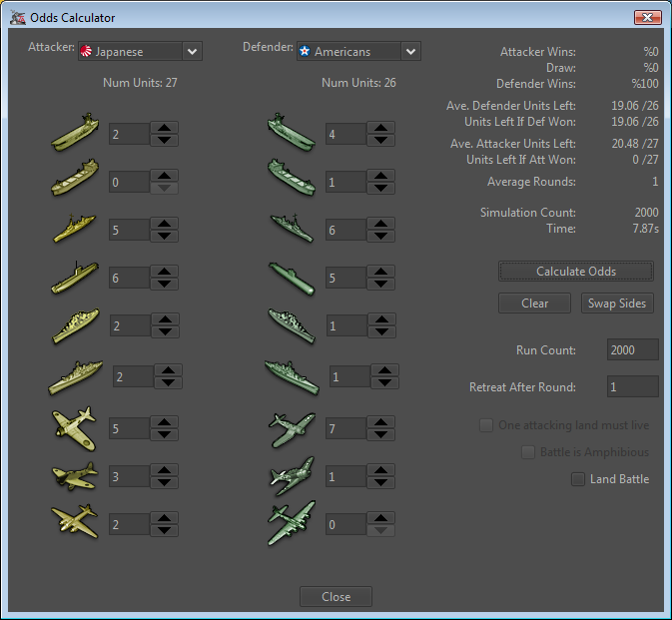Click American carrier count field showing 4
The image size is (672, 620).
click(x=345, y=134)
